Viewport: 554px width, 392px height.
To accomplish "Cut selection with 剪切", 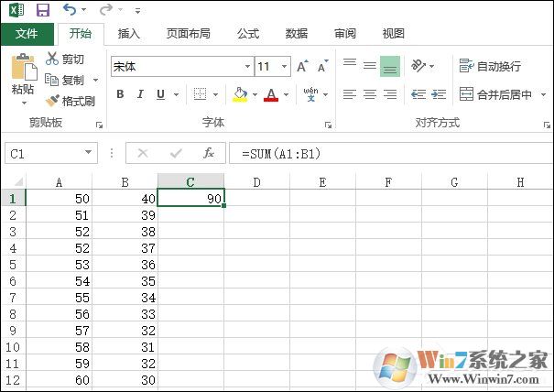I will click(x=65, y=59).
